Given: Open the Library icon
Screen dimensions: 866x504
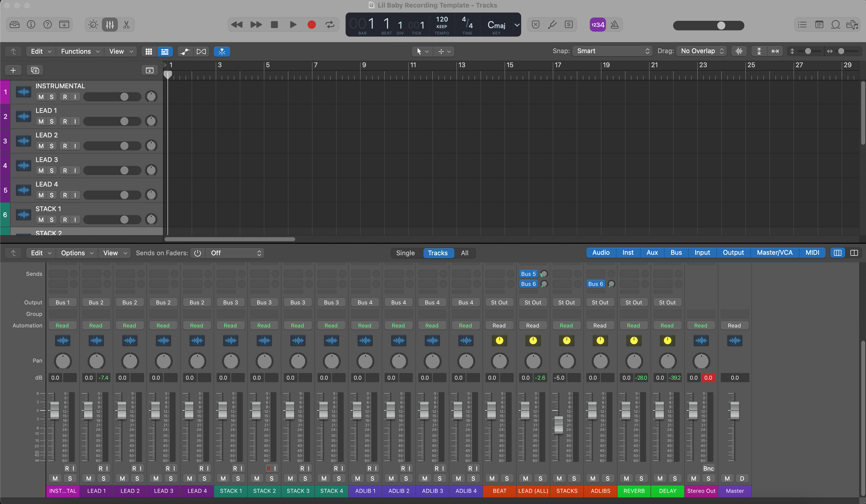Looking at the screenshot, I should tap(15, 25).
